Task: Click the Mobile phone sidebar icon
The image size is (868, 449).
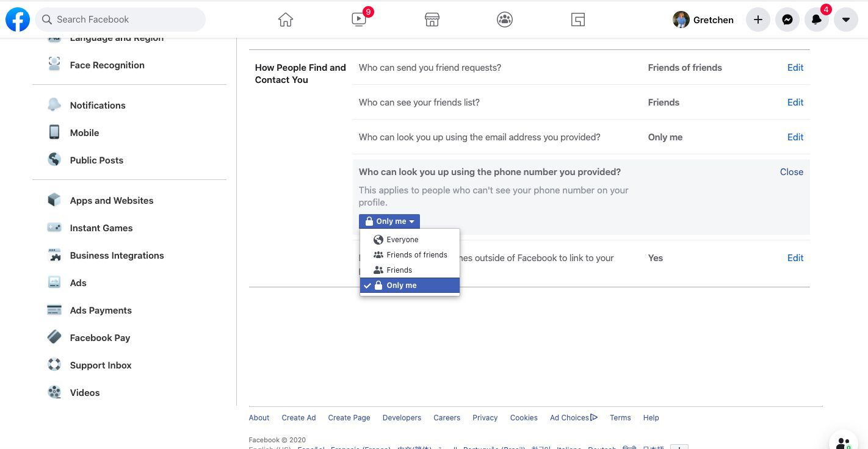Action: (54, 132)
